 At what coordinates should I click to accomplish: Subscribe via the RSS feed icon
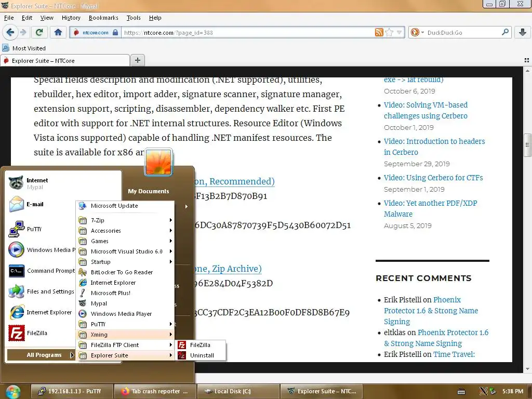coord(379,33)
